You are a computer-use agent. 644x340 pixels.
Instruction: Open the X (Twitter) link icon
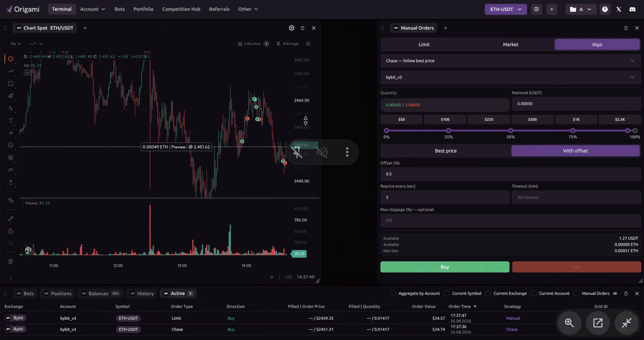click(619, 9)
